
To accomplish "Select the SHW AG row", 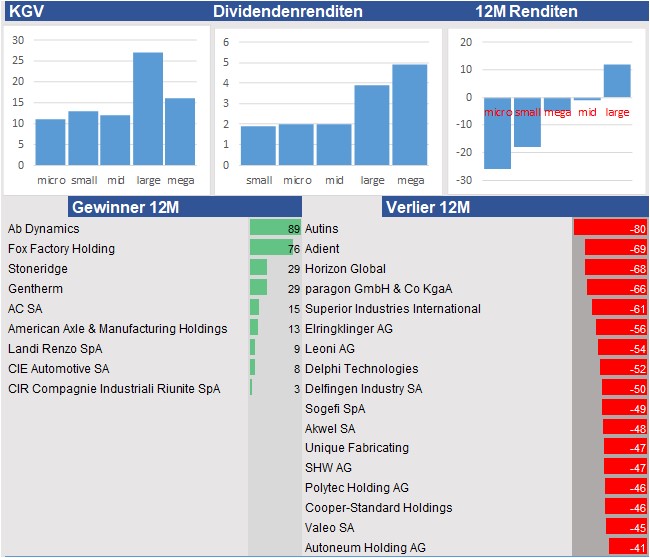I will coord(476,468).
